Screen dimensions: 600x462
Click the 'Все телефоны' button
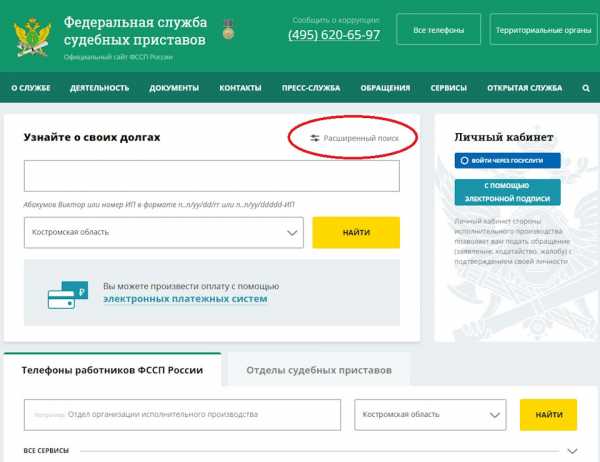tap(439, 29)
